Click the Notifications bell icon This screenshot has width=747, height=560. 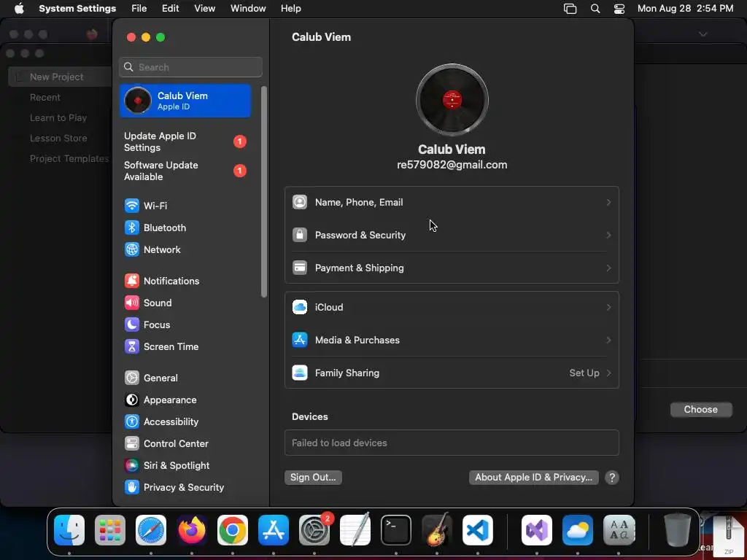pyautogui.click(x=131, y=281)
